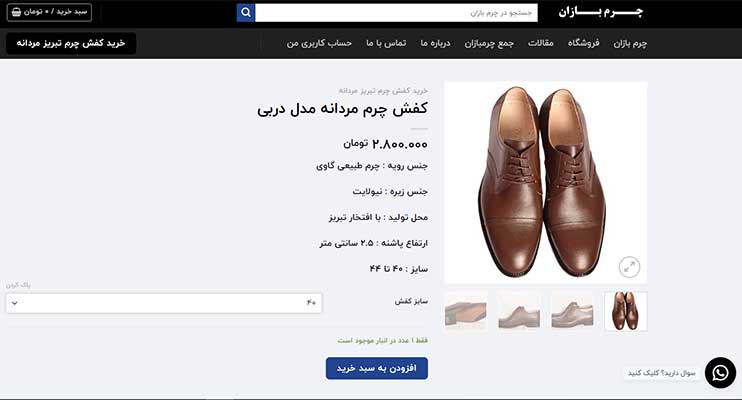The image size is (742, 400).
Task: Open the درباره ما menu item
Action: click(435, 43)
